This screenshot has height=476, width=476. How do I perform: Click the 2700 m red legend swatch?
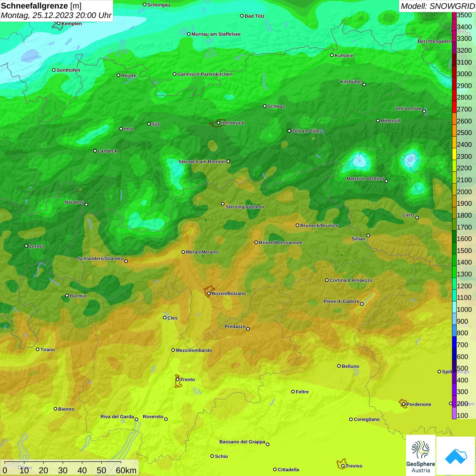(454, 106)
